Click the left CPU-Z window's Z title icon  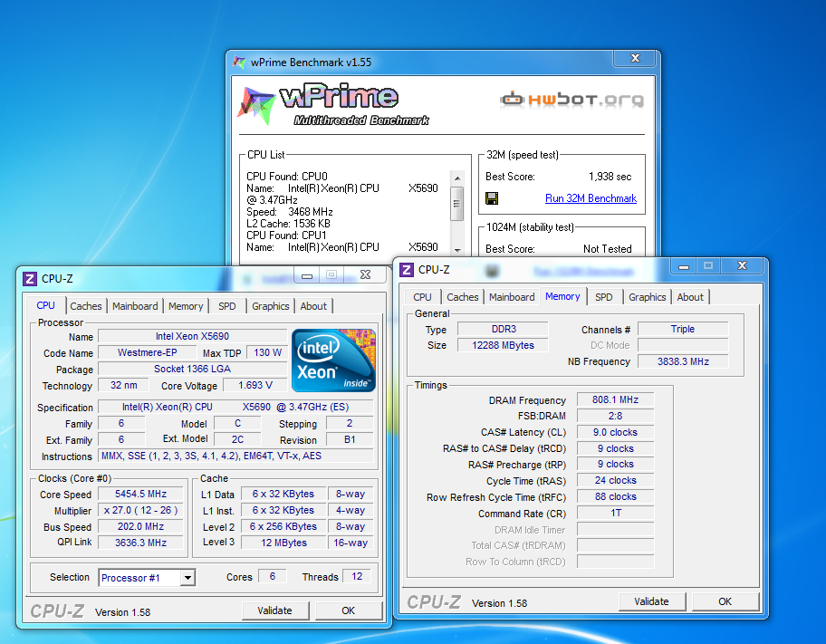point(30,279)
